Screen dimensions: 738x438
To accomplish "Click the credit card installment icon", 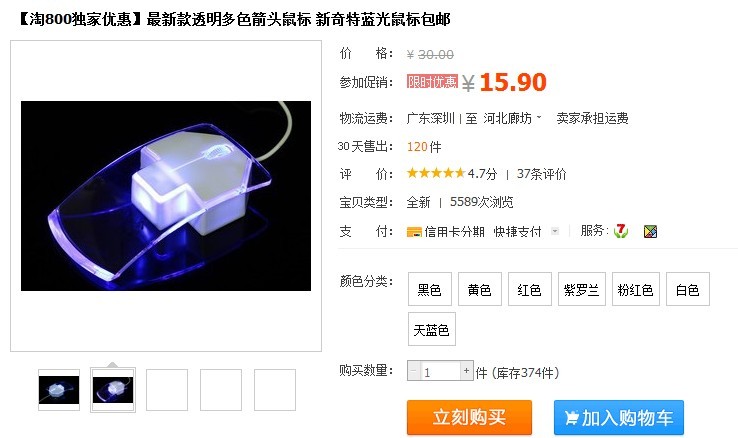I will coord(414,231).
